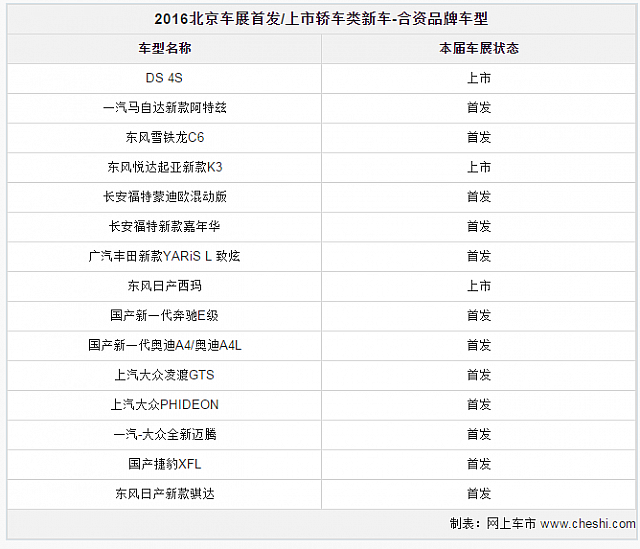Screen dimensions: 640x549
Task: Click 上市 status in the 东风日产西玛 row
Action: pos(479,286)
